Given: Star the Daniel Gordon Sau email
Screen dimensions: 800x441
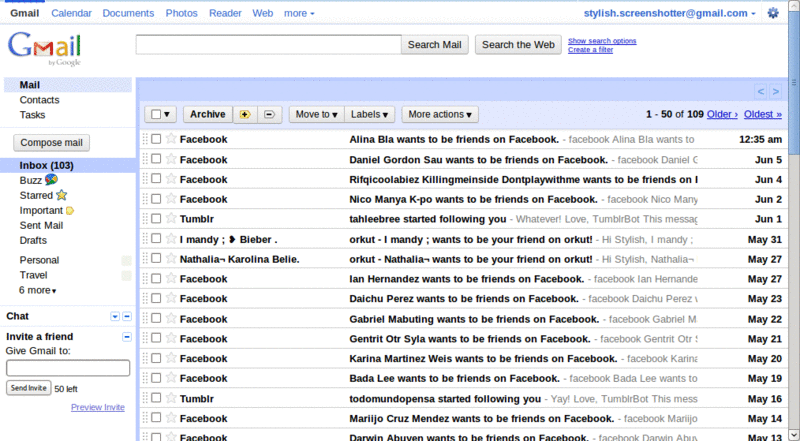Looking at the screenshot, I should (171, 159).
